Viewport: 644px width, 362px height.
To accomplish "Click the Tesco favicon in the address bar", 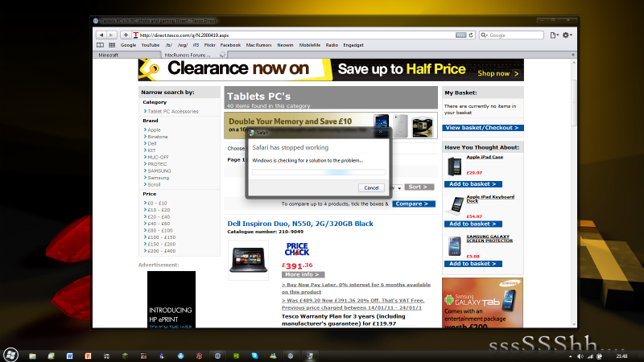I will pyautogui.click(x=135, y=35).
